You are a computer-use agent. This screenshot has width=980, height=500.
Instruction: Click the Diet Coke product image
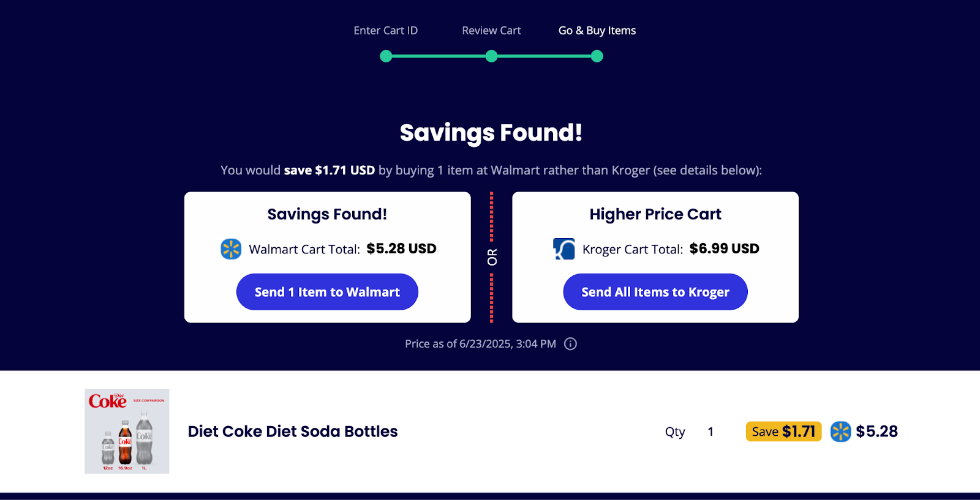(x=126, y=431)
